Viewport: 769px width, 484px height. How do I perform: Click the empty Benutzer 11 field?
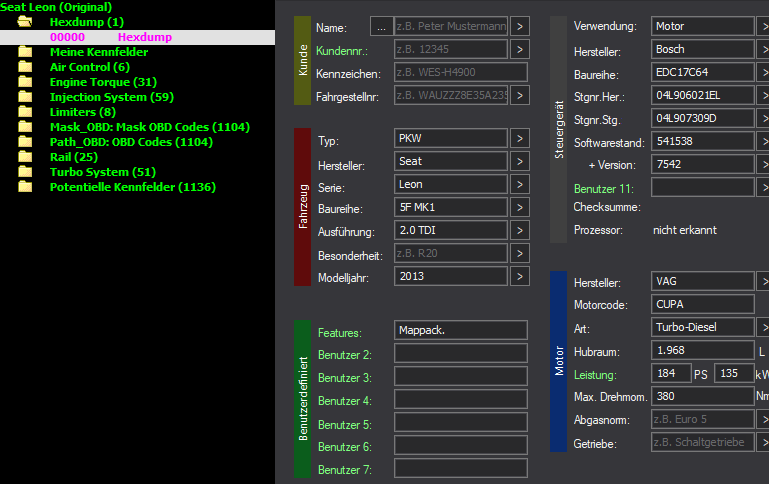pyautogui.click(x=703, y=187)
